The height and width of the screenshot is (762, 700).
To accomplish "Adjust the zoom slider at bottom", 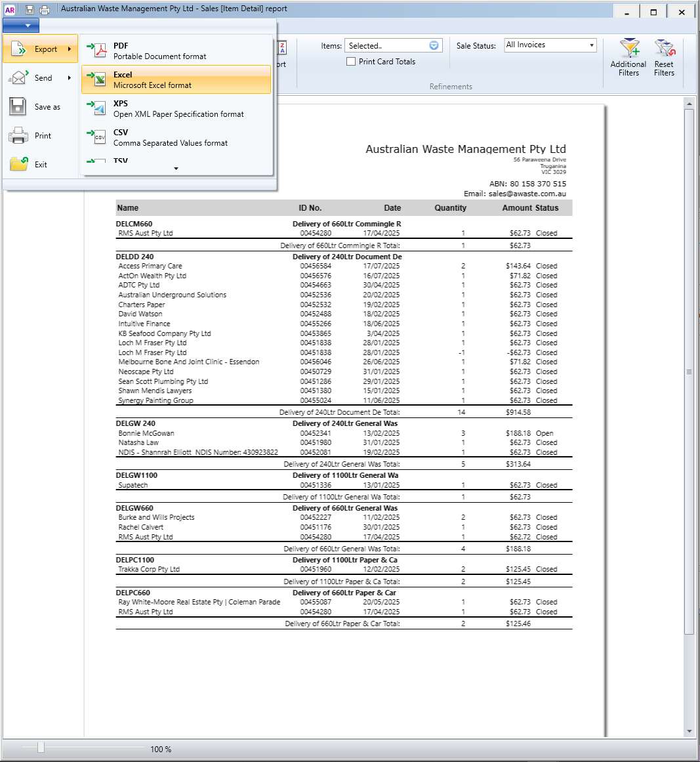I will (41, 748).
